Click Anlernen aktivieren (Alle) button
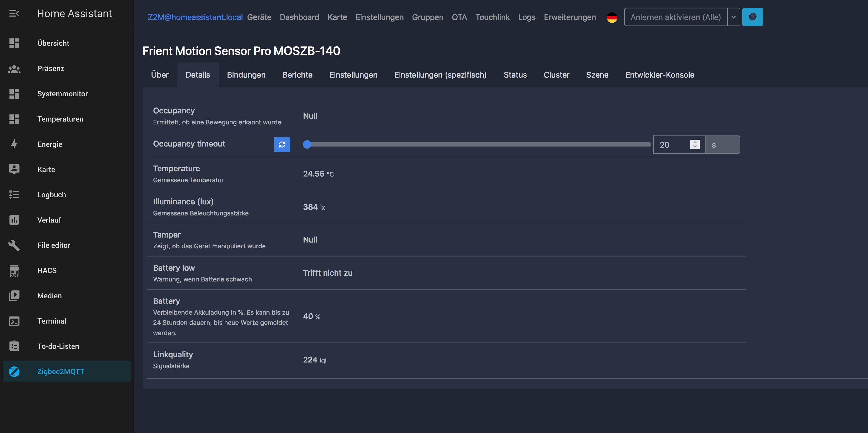This screenshot has width=868, height=433. point(675,17)
